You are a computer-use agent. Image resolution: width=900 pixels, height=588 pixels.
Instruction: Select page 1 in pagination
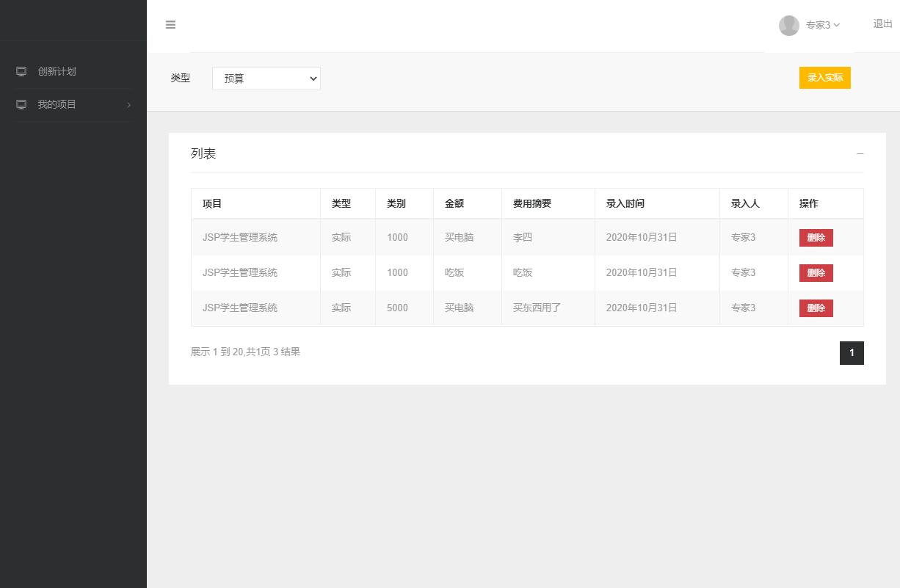(852, 352)
